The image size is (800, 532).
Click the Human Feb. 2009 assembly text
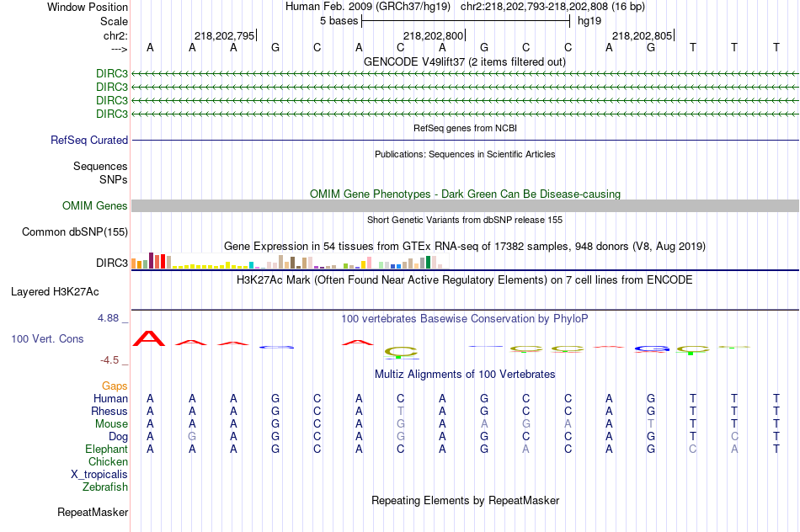368,7
